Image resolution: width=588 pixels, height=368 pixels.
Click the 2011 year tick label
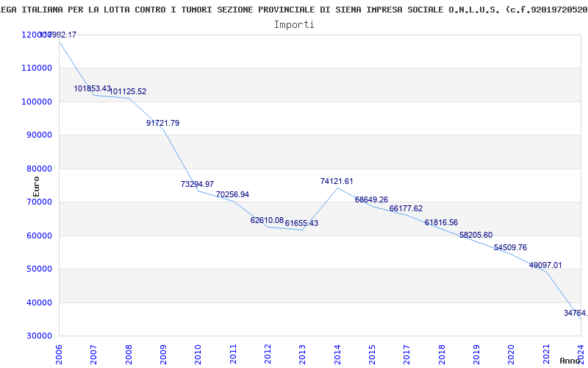click(233, 355)
